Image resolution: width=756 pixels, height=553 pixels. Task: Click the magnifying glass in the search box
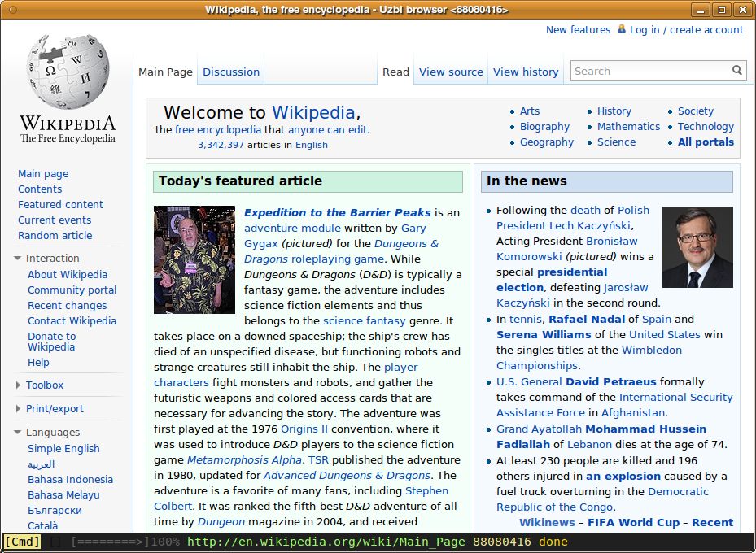(736, 71)
